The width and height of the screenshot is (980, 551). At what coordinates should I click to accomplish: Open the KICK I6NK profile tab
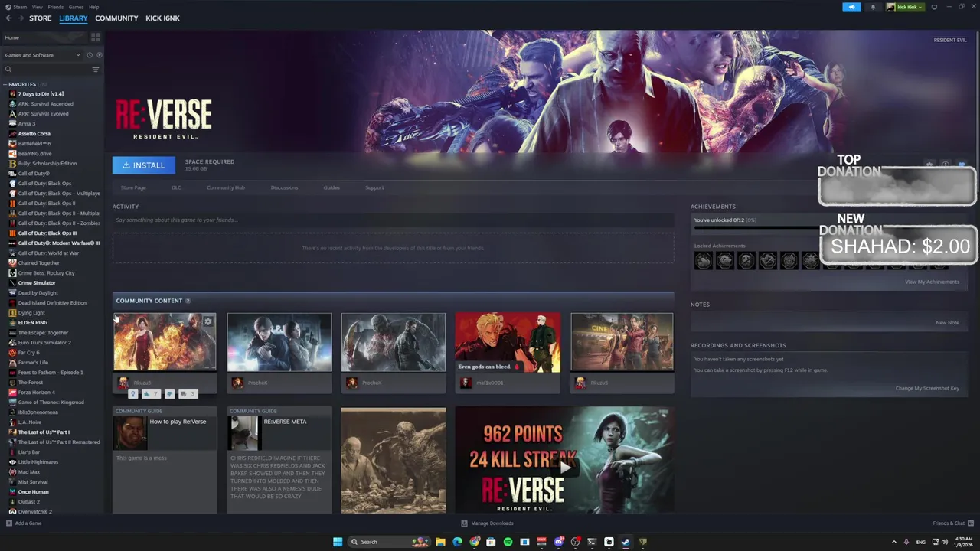(162, 18)
